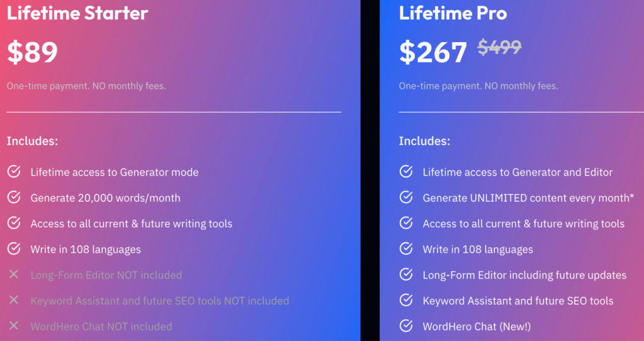Click checkmark icon next to 20,000 words/month
This screenshot has height=341, width=644.
pyautogui.click(x=13, y=198)
